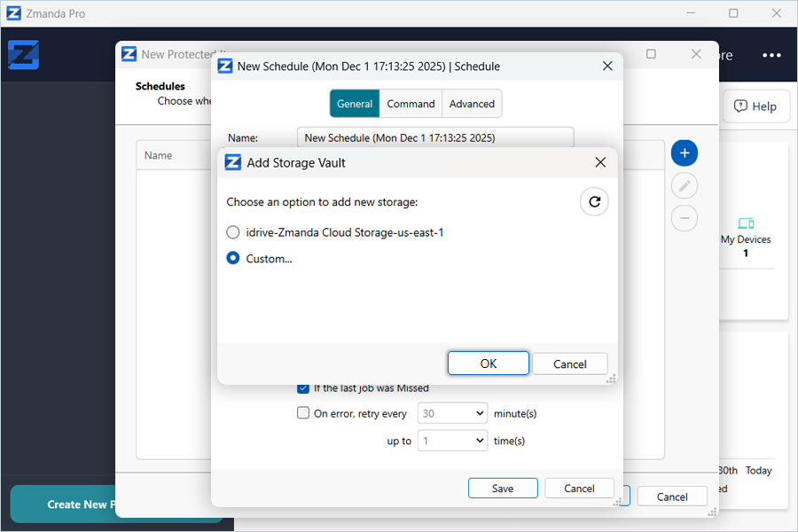Open the General tab

point(355,104)
